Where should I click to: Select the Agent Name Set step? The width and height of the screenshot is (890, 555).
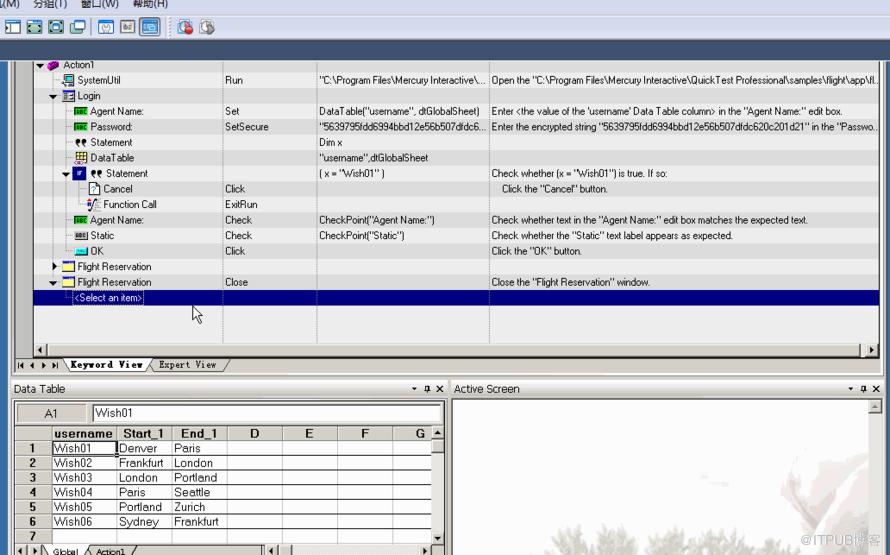[x=456, y=112]
